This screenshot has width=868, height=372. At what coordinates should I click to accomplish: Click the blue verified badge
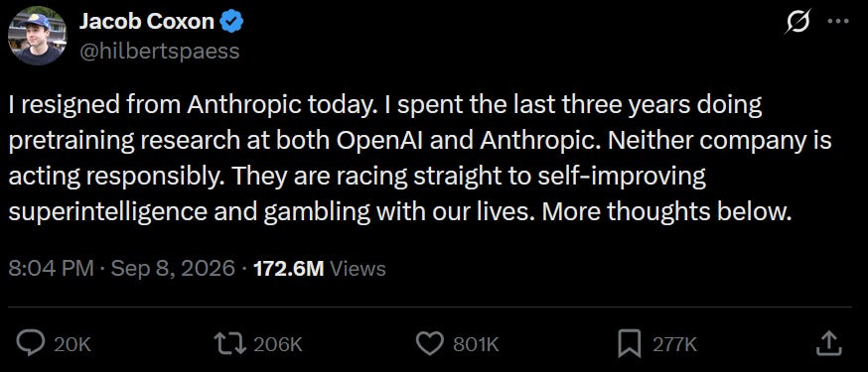point(232,22)
